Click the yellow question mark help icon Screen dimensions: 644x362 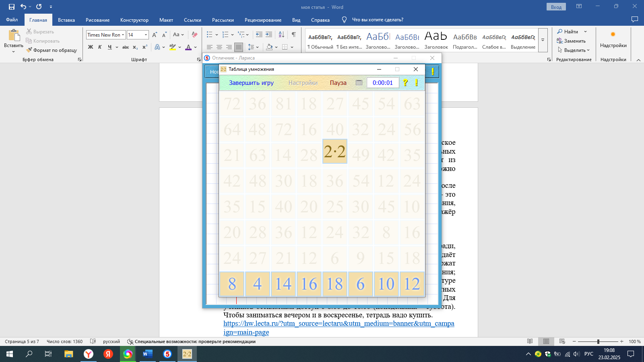point(405,83)
